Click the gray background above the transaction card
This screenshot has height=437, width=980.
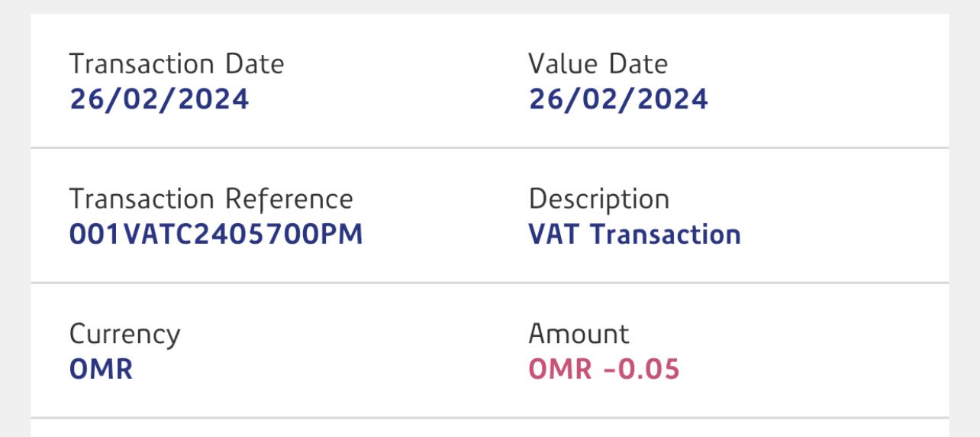click(x=489, y=6)
